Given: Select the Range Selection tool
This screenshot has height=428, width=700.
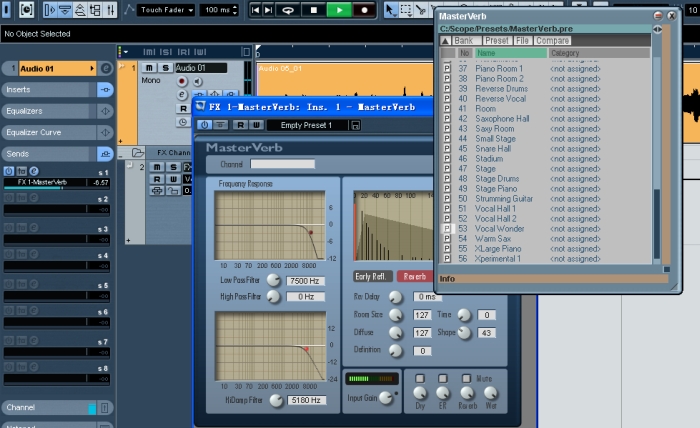Looking at the screenshot, I should pyautogui.click(x=406, y=10).
